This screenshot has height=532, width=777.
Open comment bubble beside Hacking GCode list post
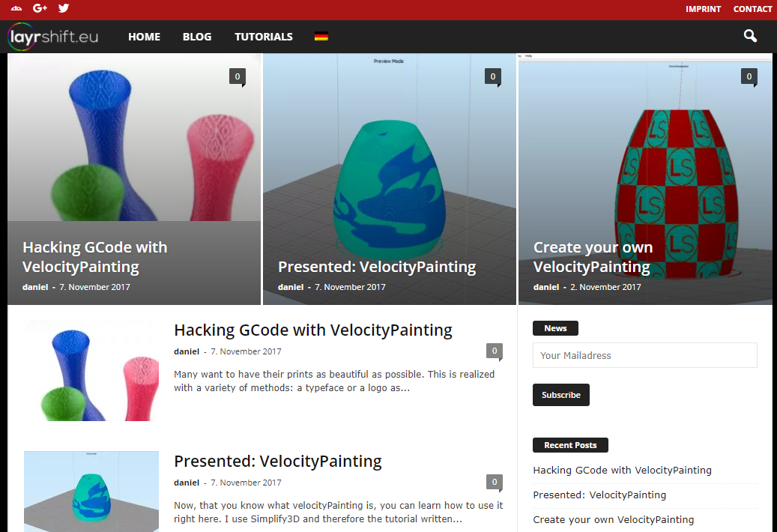click(495, 351)
